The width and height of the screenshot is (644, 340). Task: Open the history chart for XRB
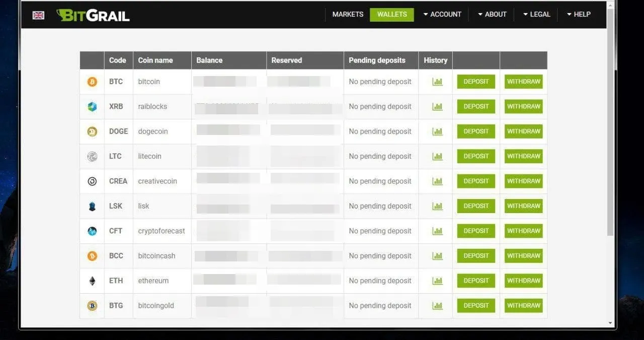click(437, 106)
